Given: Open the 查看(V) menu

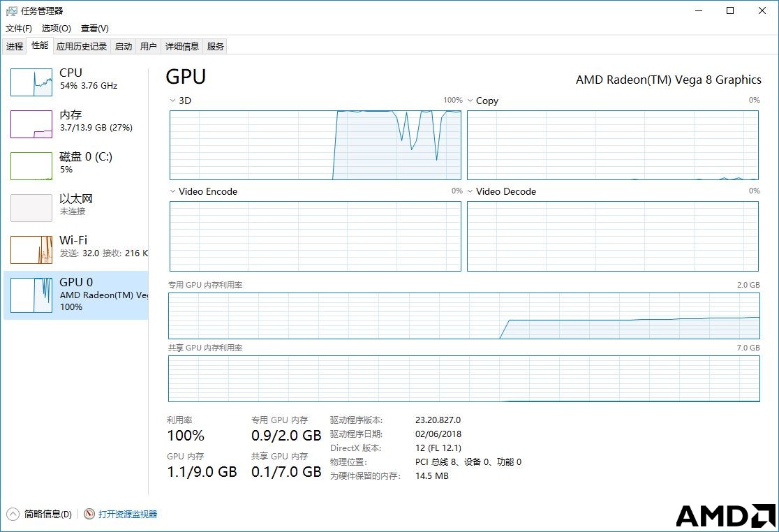Looking at the screenshot, I should pos(95,29).
